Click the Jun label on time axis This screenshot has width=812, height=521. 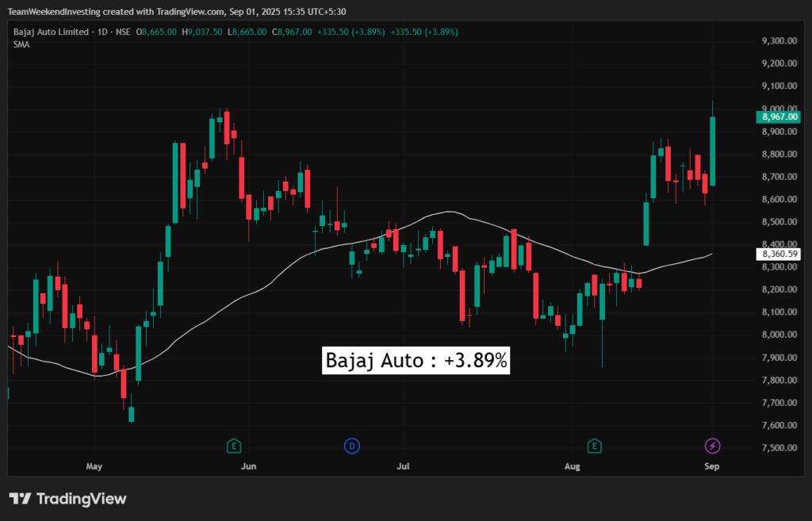point(248,466)
